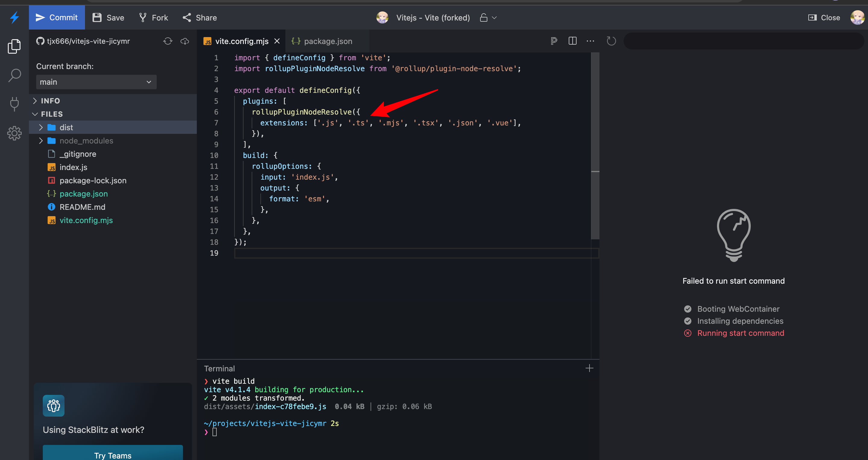Click the Prettier format code icon
Screen dimensions: 868x460
click(554, 41)
